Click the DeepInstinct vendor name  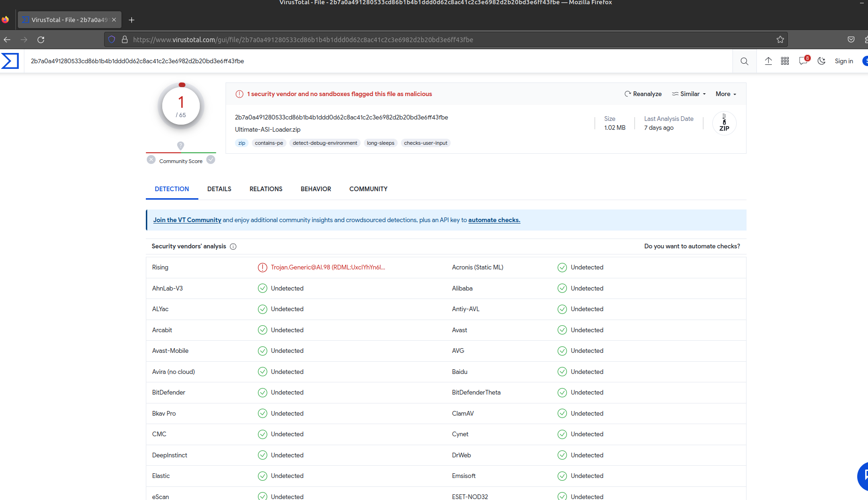[x=170, y=455]
